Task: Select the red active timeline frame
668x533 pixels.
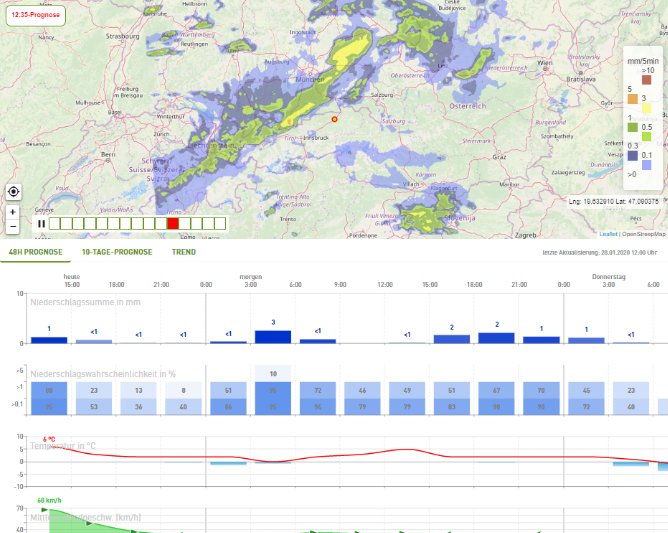Action: [173, 224]
